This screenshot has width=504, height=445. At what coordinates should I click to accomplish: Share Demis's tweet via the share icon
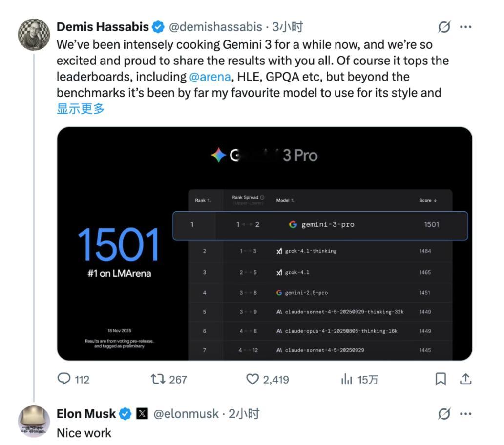pyautogui.click(x=465, y=379)
